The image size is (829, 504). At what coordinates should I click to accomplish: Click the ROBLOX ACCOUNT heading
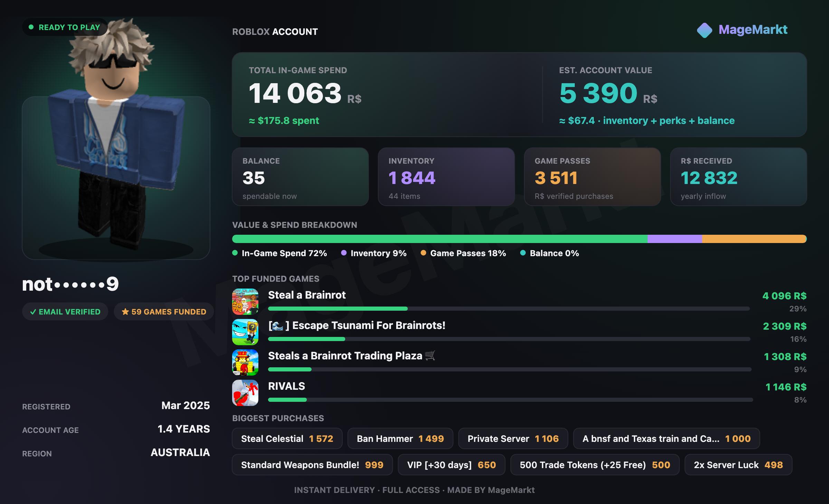[x=275, y=32]
